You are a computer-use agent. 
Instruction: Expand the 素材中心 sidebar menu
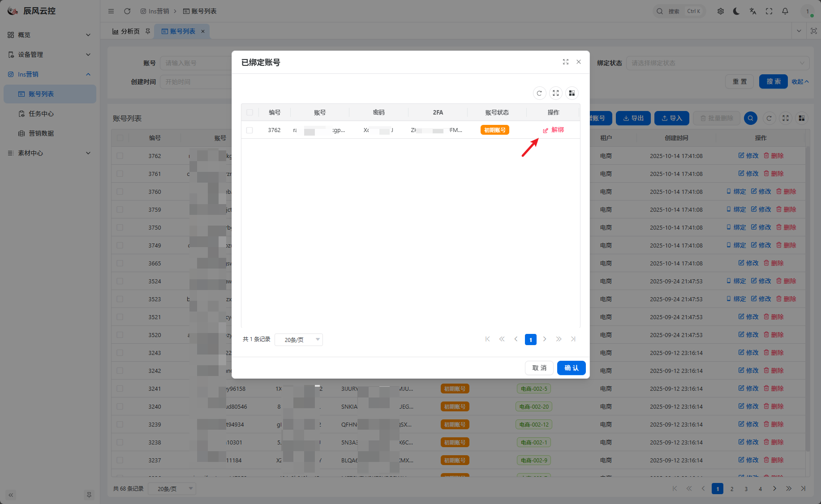(49, 153)
